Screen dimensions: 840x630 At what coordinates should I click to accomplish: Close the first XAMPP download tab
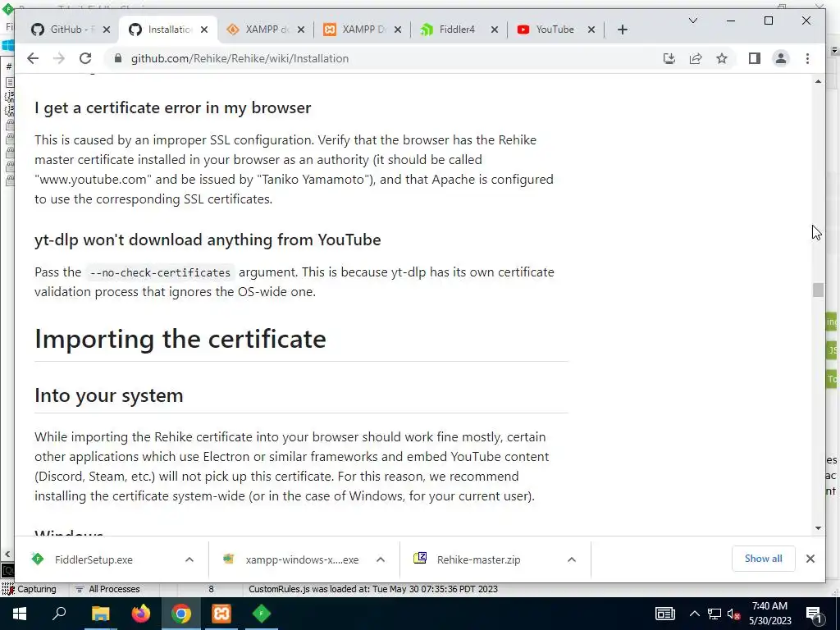click(301, 30)
